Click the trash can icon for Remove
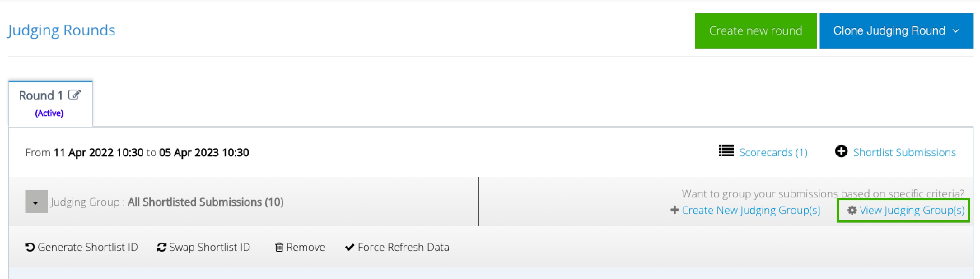 coord(279,247)
